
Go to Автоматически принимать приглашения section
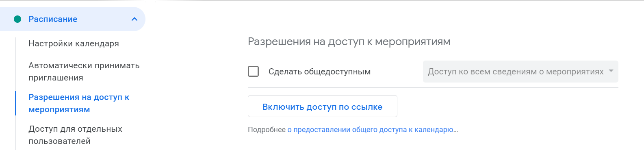click(x=84, y=72)
